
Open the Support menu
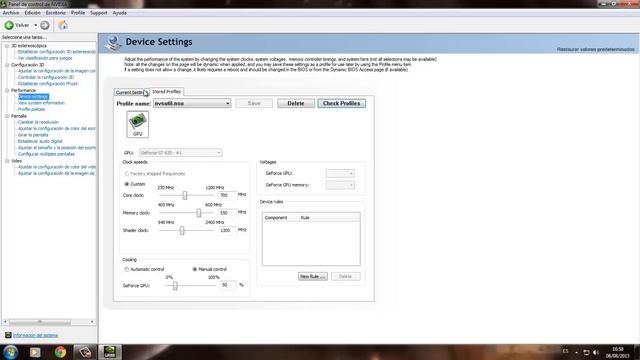[98, 13]
